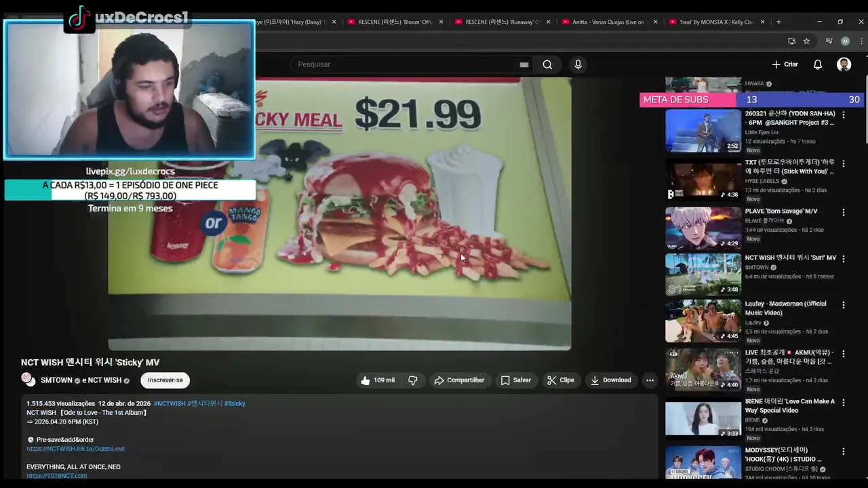Open the browser media control icon
The height and width of the screenshot is (488, 868).
tap(829, 41)
